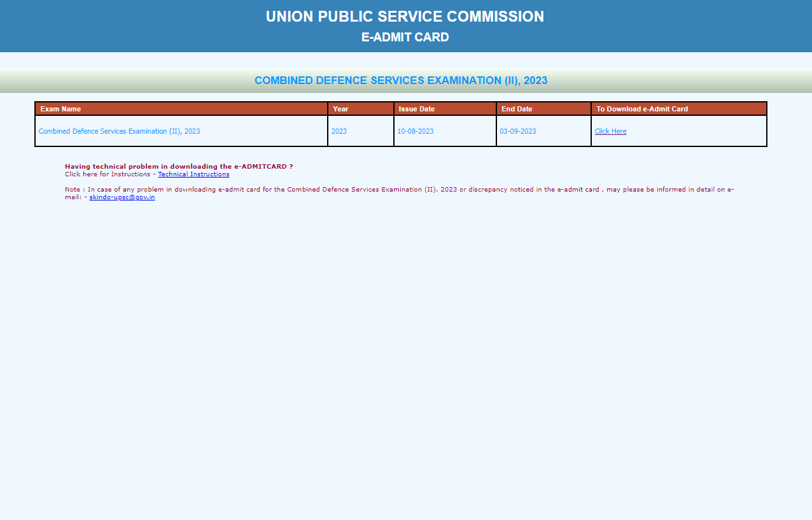This screenshot has height=520, width=812.
Task: Click the issue date 10-08-2023
Action: point(416,131)
